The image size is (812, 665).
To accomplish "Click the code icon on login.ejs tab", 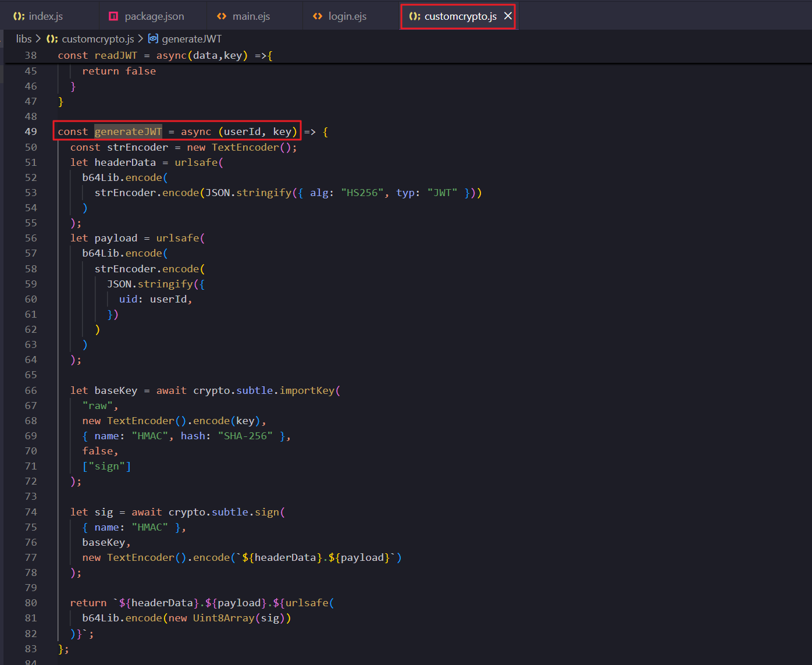I will pyautogui.click(x=318, y=16).
